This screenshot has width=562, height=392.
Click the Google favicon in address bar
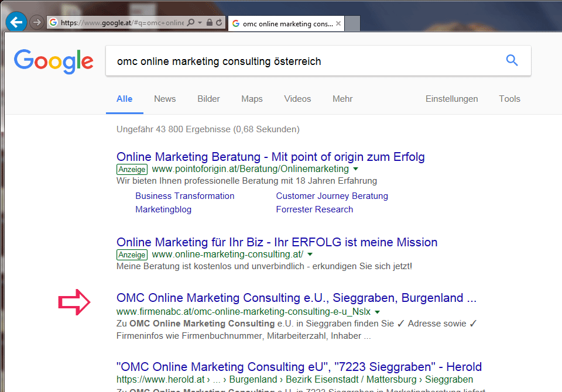tap(53, 23)
